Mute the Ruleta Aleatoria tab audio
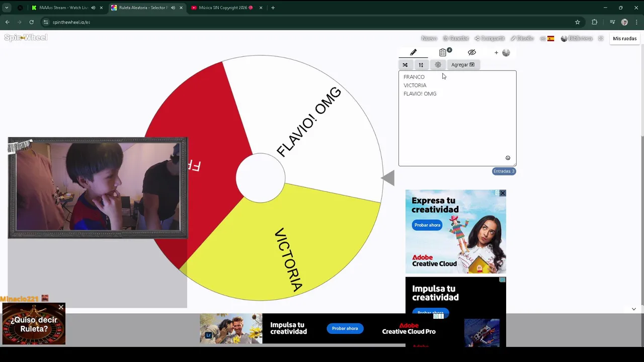 point(173,8)
